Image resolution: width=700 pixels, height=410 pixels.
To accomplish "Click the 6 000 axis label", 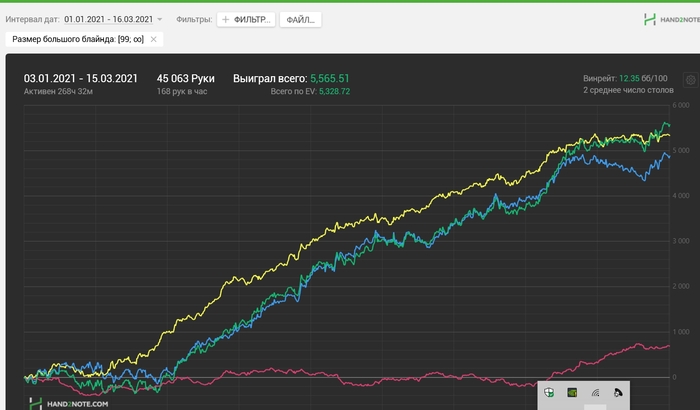I will pos(681,105).
